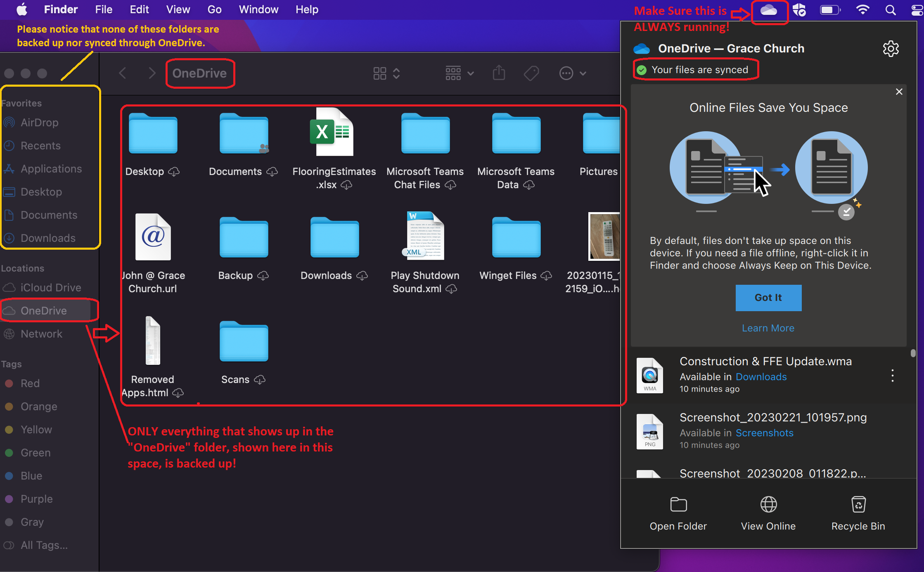Select Applications in sidebar
The height and width of the screenshot is (572, 924).
[51, 169]
